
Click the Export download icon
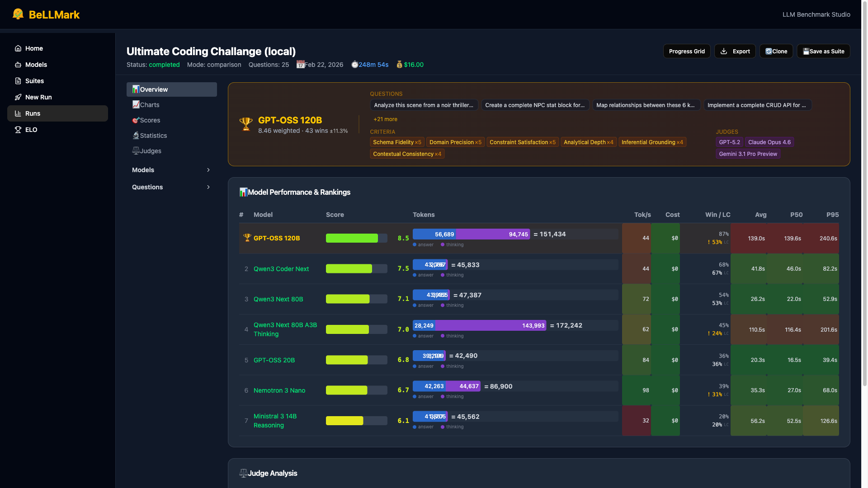724,51
